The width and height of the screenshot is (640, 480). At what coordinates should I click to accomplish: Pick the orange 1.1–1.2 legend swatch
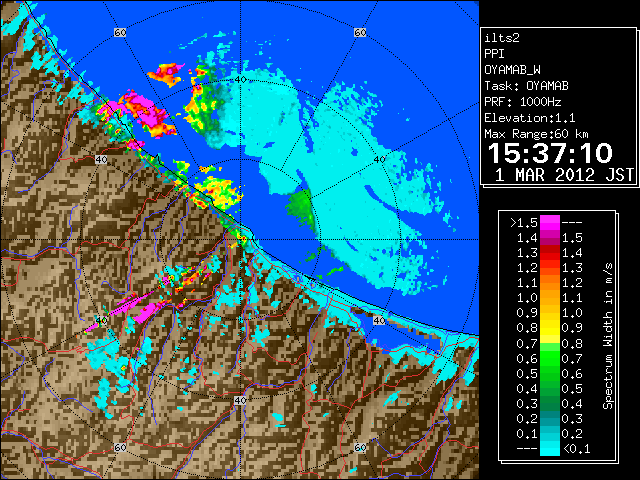pos(550,283)
